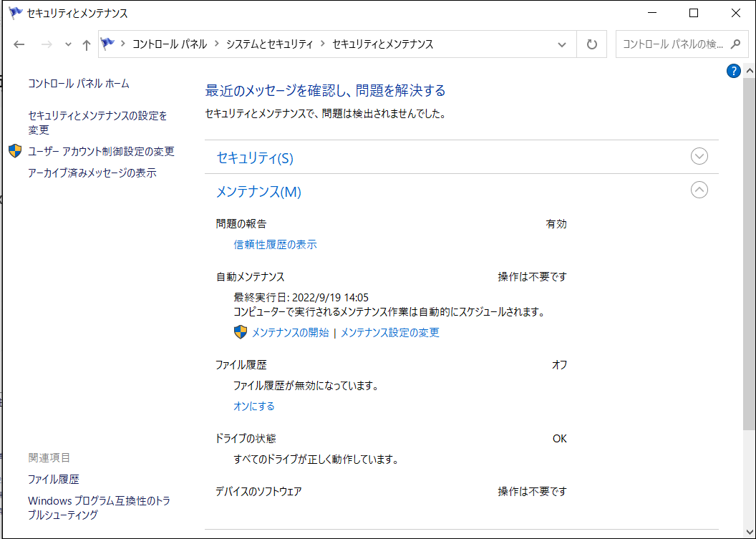Click the up one level arrow

[87, 44]
